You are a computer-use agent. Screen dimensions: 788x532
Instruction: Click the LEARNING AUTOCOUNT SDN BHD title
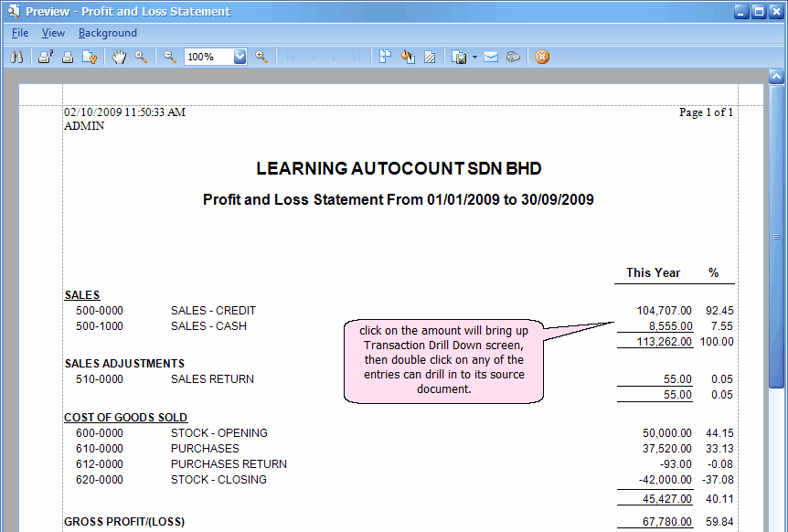[x=399, y=169]
